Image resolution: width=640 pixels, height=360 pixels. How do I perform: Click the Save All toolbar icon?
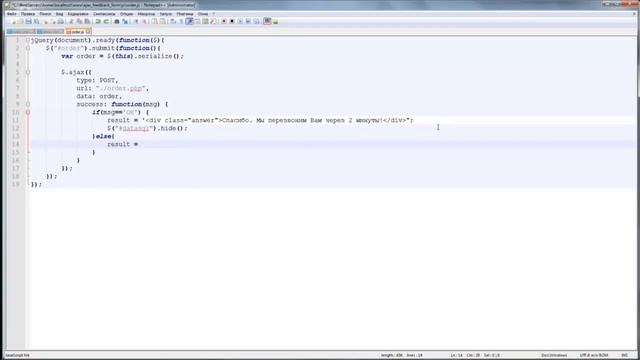[36, 21]
